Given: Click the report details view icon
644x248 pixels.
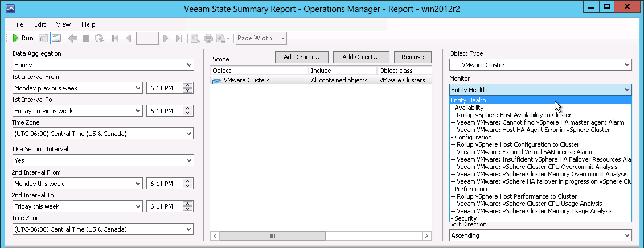Looking at the screenshot, I should 43,38.
